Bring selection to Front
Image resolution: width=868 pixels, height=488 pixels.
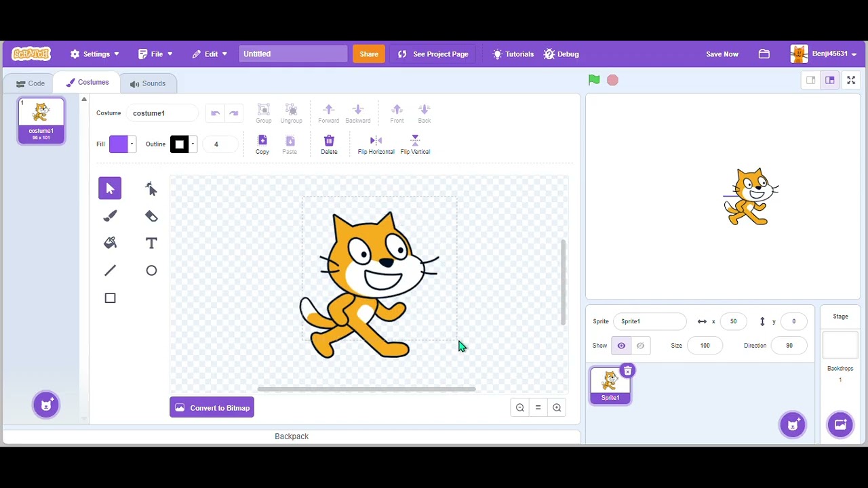(x=397, y=113)
